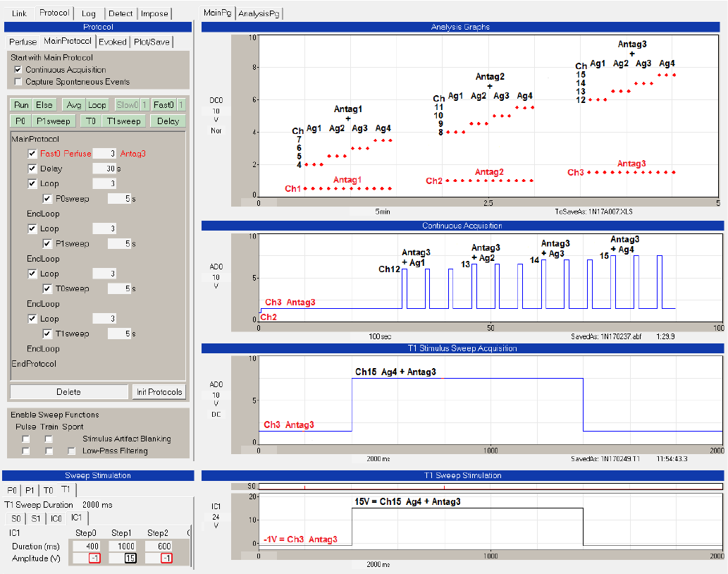728x574 pixels.
Task: Click the Delete button
Action: pyautogui.click(x=68, y=391)
